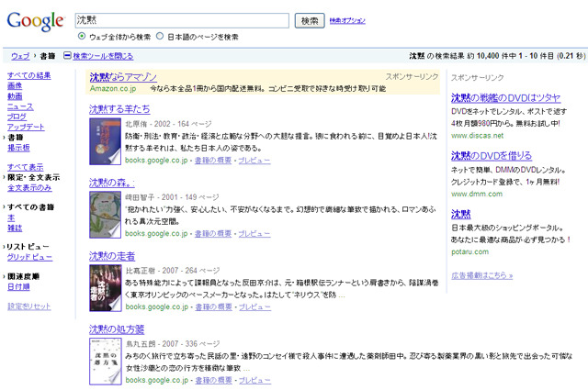Select 動画 in the sidebar
The height and width of the screenshot is (390, 588).
click(x=15, y=96)
